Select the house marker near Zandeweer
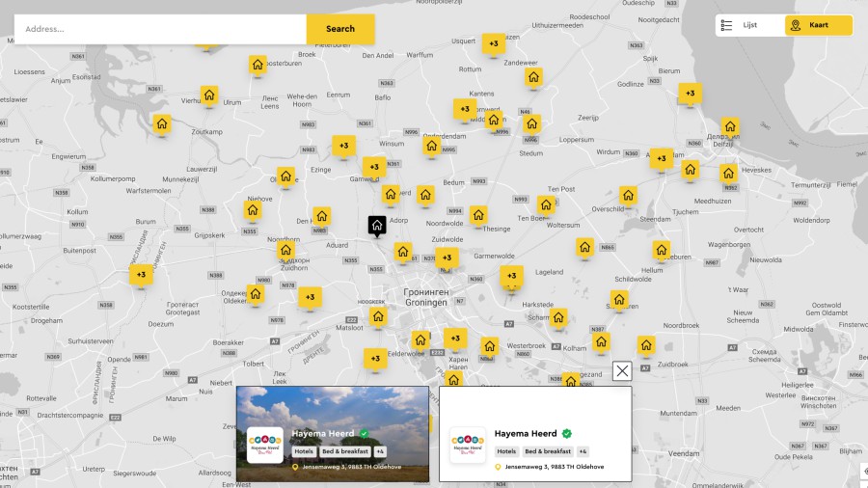 pyautogui.click(x=533, y=77)
